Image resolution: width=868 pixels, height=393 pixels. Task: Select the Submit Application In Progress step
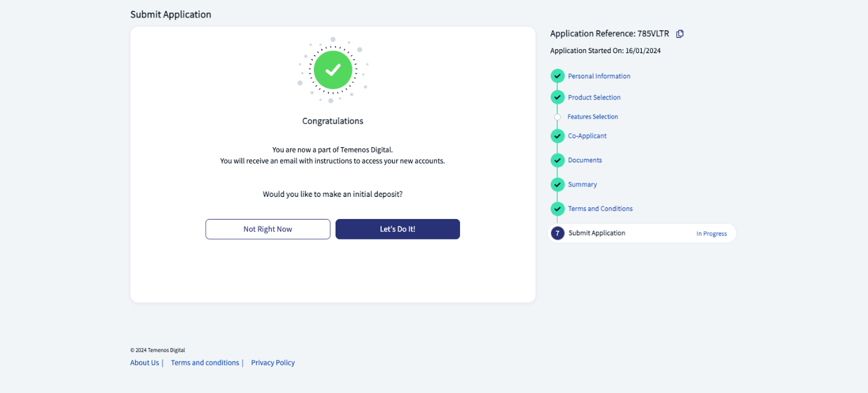click(643, 234)
